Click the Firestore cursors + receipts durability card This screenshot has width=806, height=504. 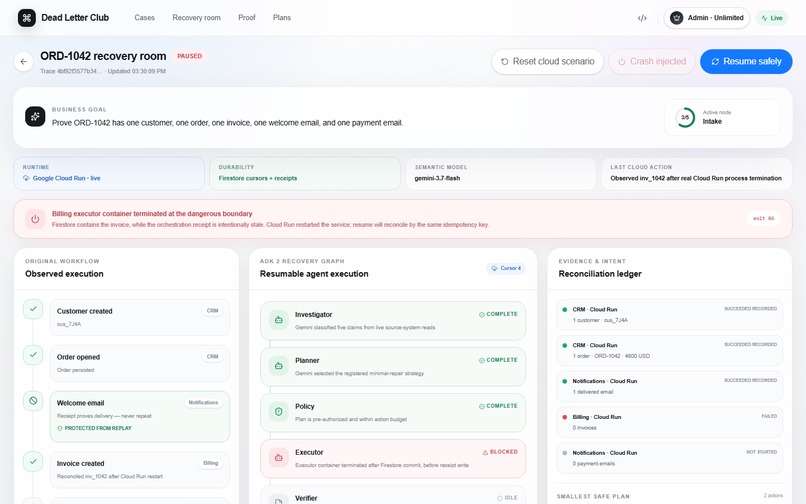[x=305, y=173]
